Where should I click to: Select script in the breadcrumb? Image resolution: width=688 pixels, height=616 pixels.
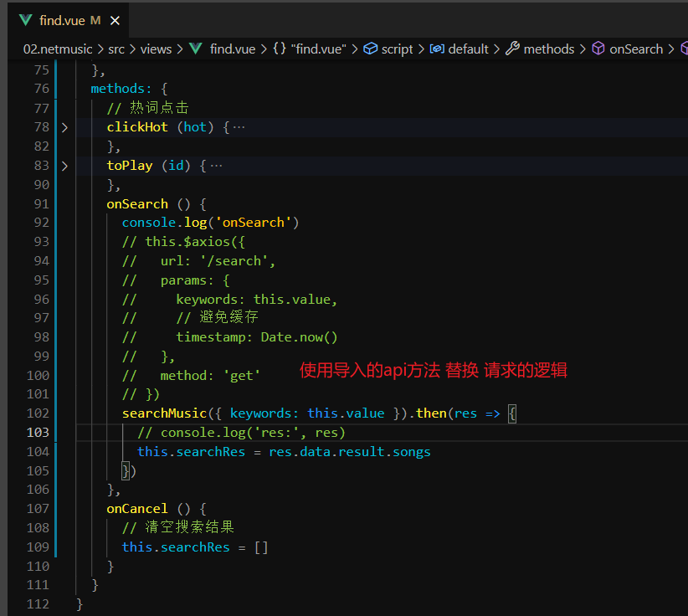coord(397,49)
